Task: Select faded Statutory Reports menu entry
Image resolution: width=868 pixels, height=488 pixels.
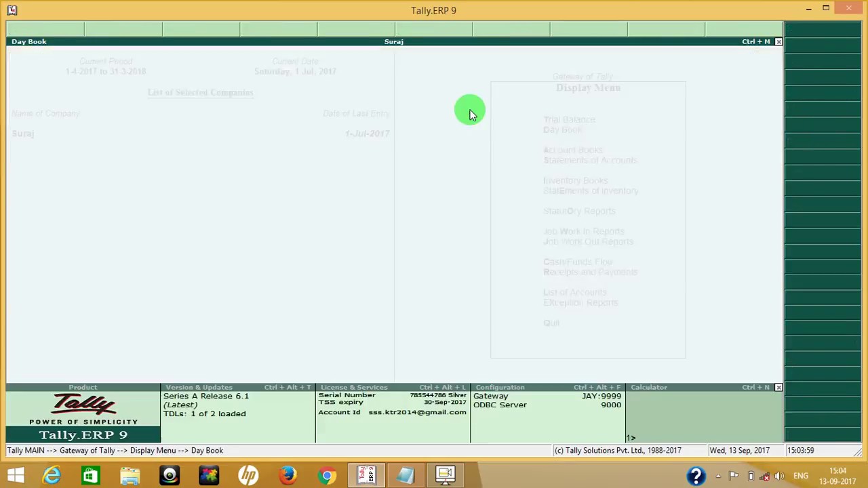Action: (x=579, y=211)
